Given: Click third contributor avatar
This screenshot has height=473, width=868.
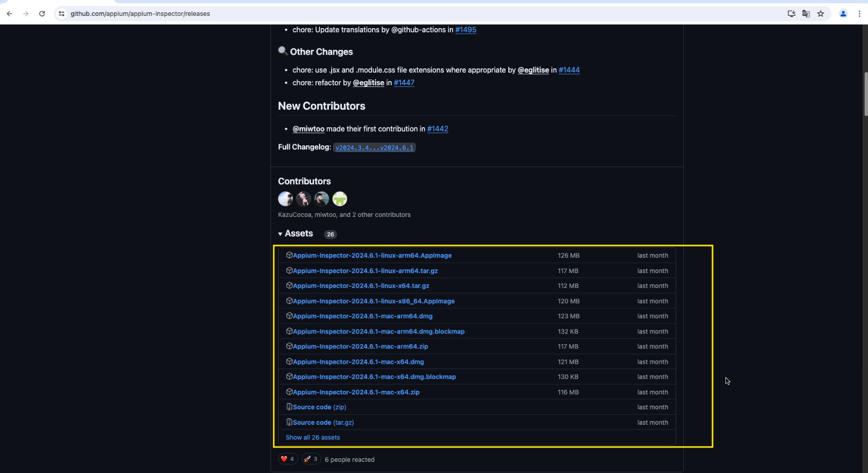Looking at the screenshot, I should [x=322, y=199].
